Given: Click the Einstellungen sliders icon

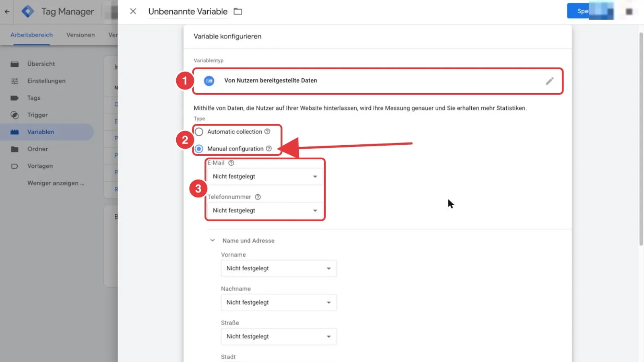Looking at the screenshot, I should point(15,81).
